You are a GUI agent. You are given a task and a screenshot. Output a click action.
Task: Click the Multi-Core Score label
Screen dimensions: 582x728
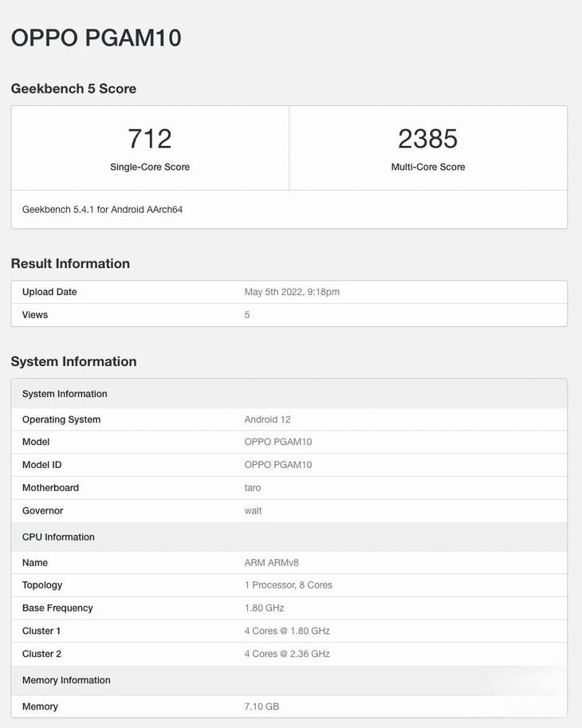coord(428,167)
